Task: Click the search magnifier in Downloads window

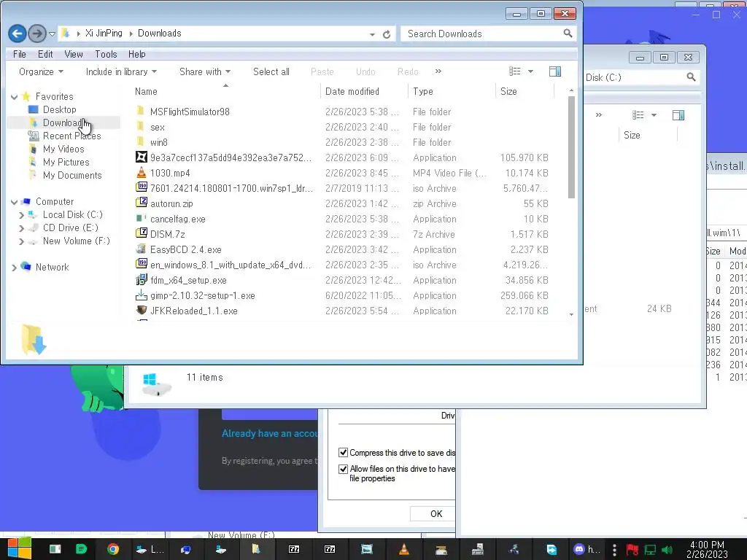Action: 568,34
